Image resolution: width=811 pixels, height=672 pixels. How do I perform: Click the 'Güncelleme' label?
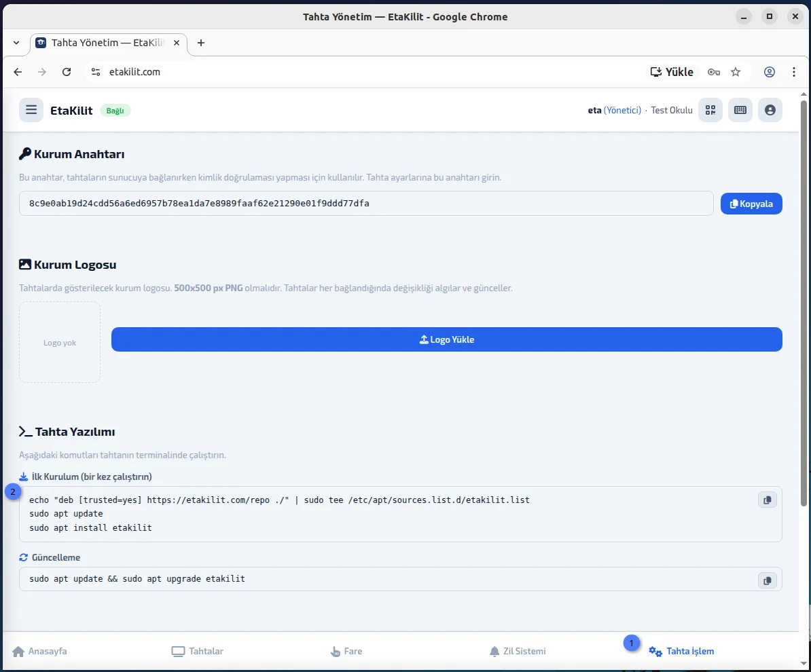(x=56, y=557)
